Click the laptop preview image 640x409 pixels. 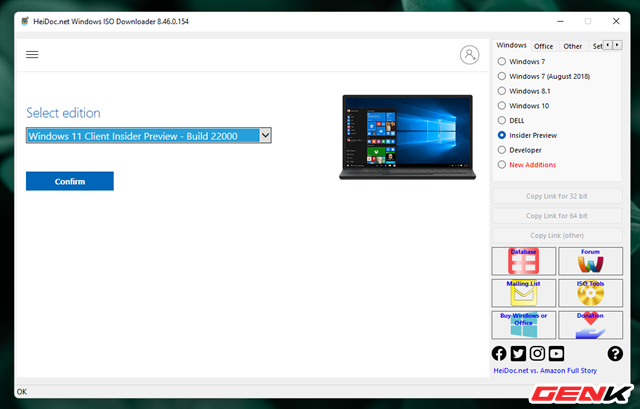[x=409, y=137]
